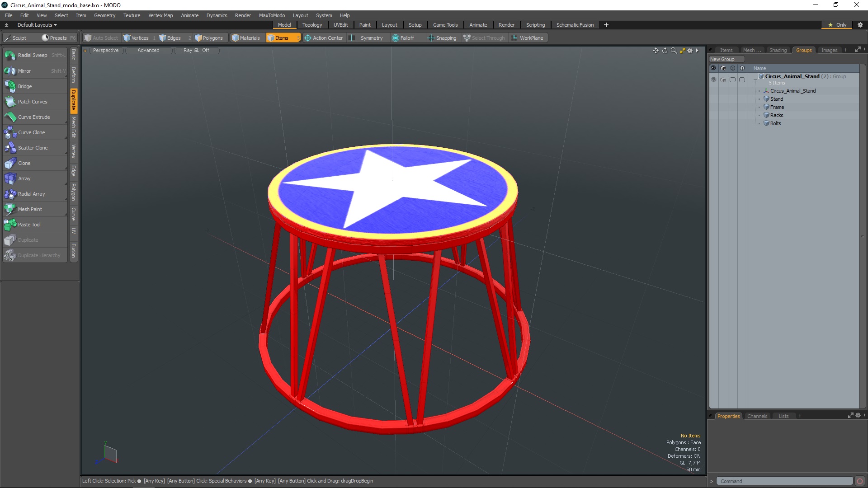Pick the Scatter Clone tool
868x488 pixels.
pyautogui.click(x=33, y=148)
